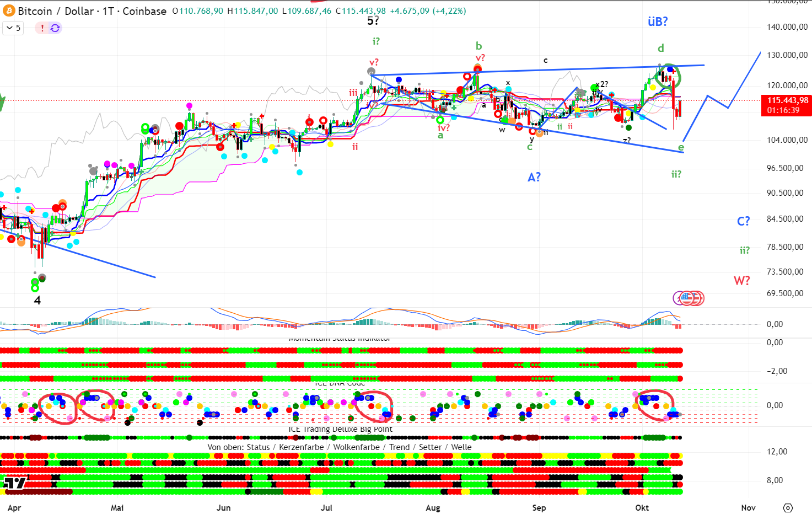Select the red 'W?' wave annotation
Screen dimensions: 812x514
coord(741,281)
